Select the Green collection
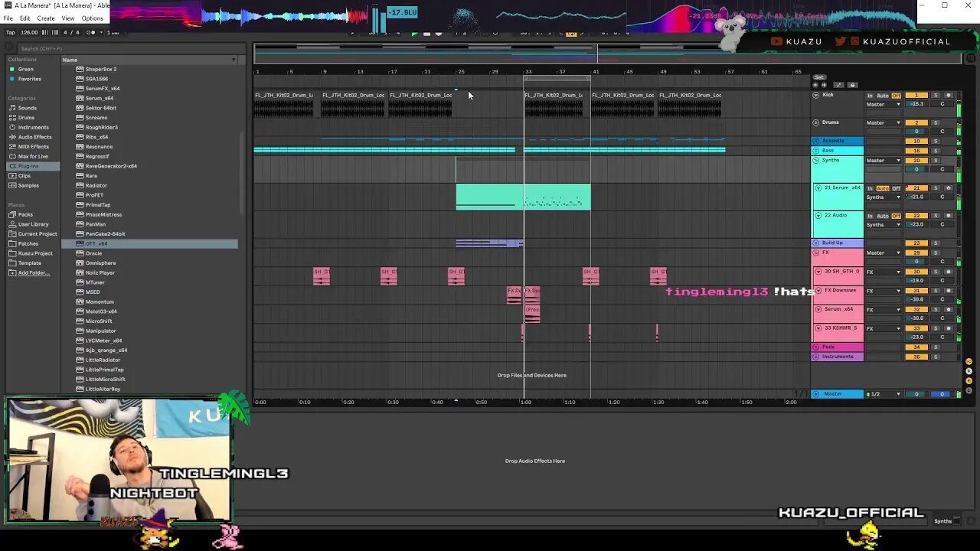980x551 pixels. 25,69
